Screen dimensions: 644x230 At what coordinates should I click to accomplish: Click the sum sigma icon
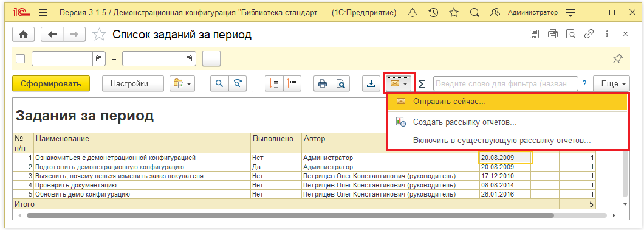coord(422,84)
